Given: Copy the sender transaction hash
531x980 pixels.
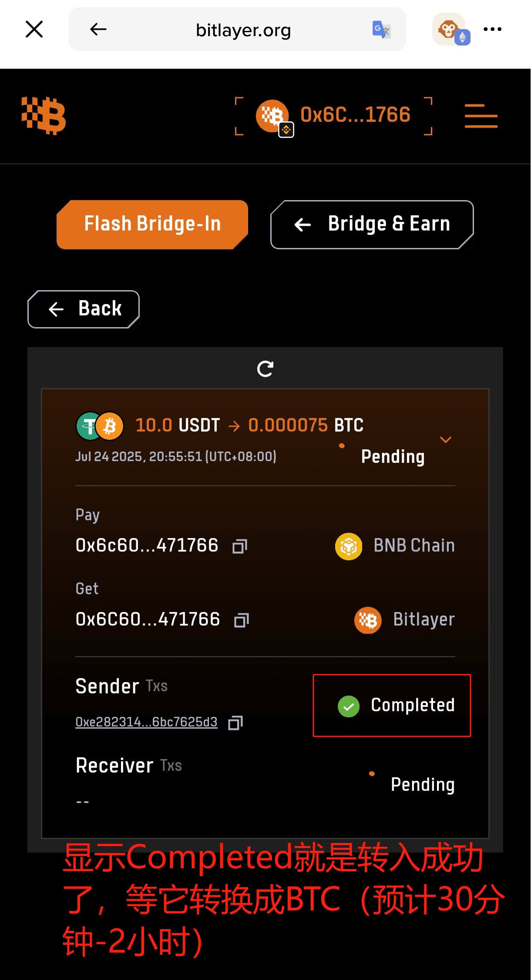Looking at the screenshot, I should 235,722.
